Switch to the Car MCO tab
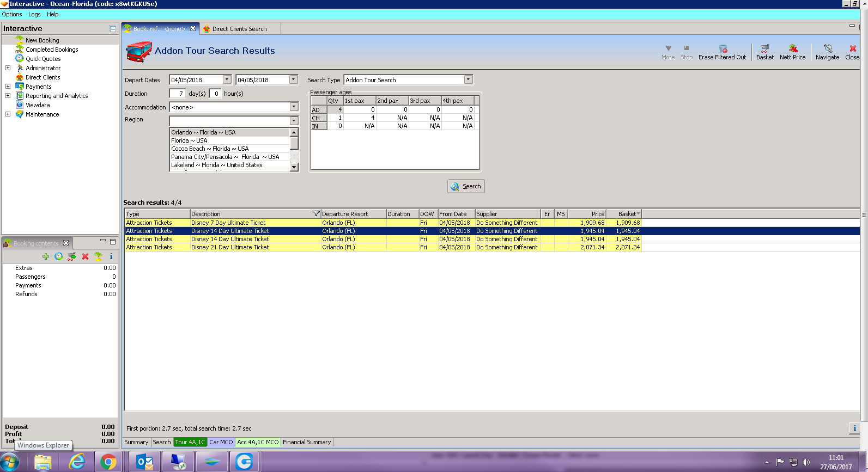The width and height of the screenshot is (868, 472). coord(221,442)
